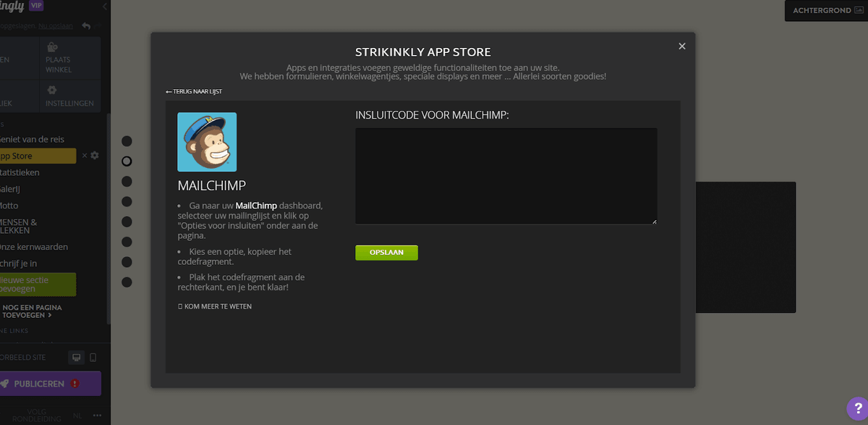Open the bold MailChimp link in instructions

[256, 206]
